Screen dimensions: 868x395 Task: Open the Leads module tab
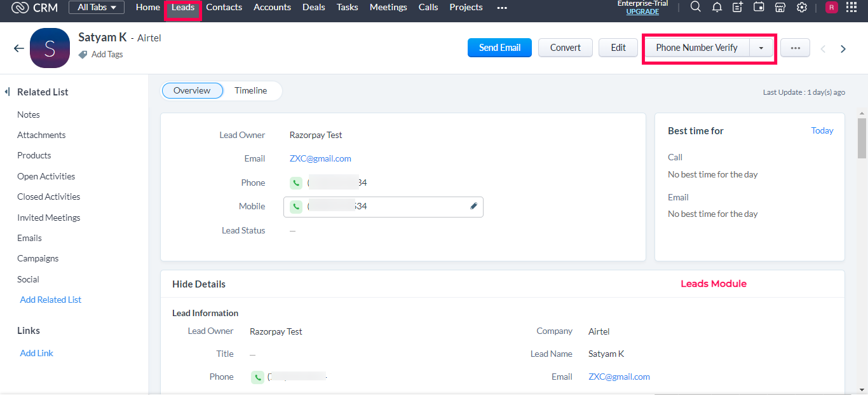tap(183, 7)
